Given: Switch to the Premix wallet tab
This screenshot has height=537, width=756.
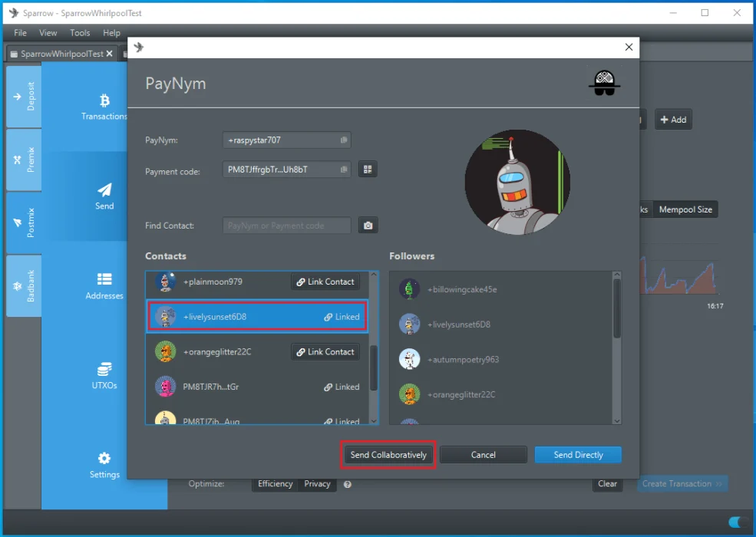Looking at the screenshot, I should click(24, 160).
